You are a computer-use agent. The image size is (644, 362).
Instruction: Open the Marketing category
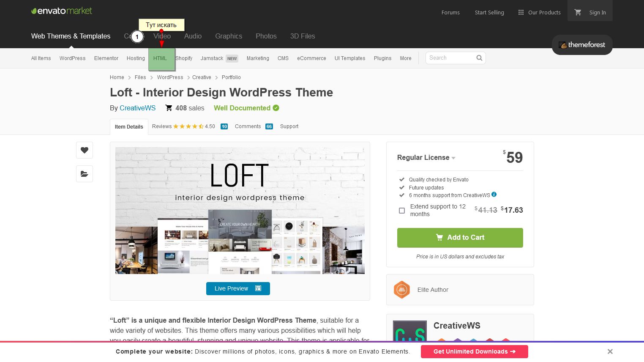(x=258, y=58)
